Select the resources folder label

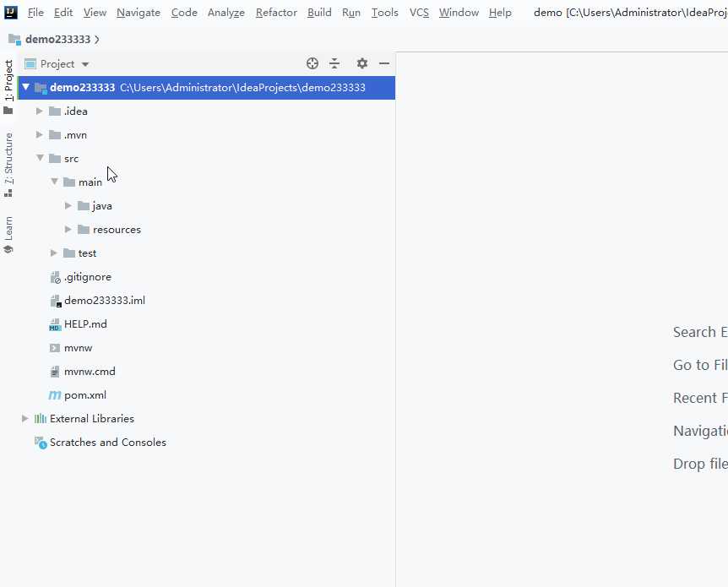pos(117,230)
